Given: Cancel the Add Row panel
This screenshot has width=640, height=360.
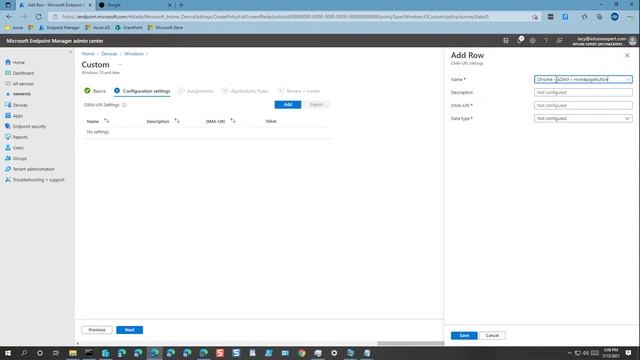Looking at the screenshot, I should tap(492, 336).
